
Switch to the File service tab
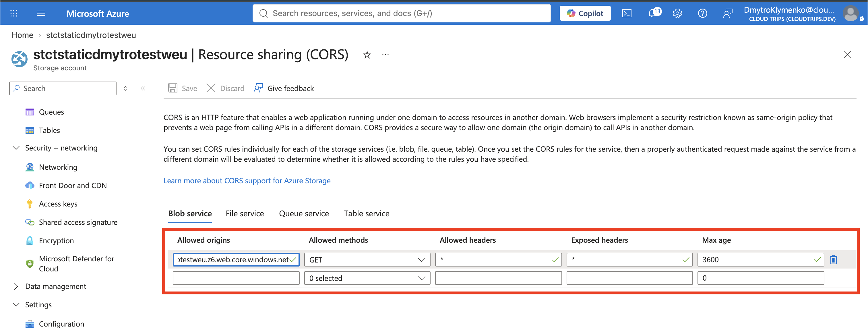[x=245, y=214]
